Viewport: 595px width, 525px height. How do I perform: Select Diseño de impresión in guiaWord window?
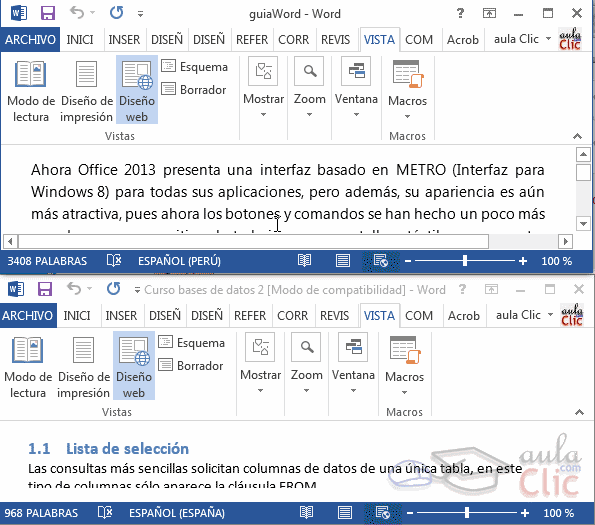click(x=87, y=91)
